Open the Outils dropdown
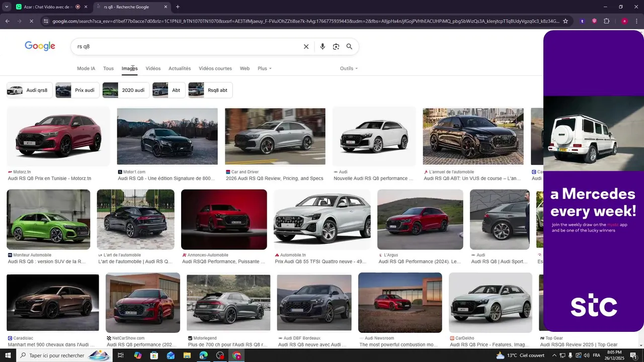This screenshot has width=644, height=362. pos(349,68)
